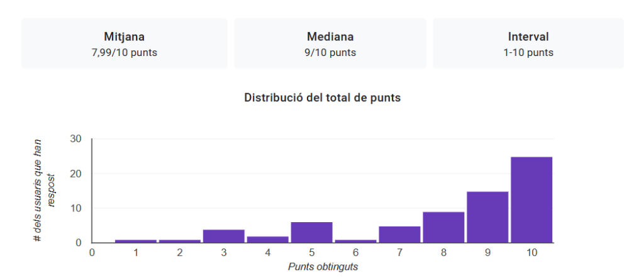
Task: Click the 'Punts obtinguts' x-axis title
Action: [x=323, y=267]
